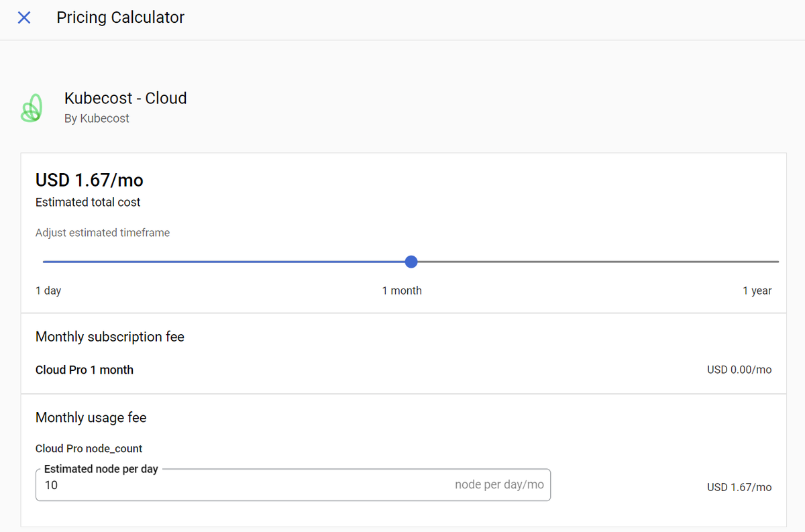Click the Monthly subscription fee heading
The image size is (805, 532).
(x=110, y=337)
